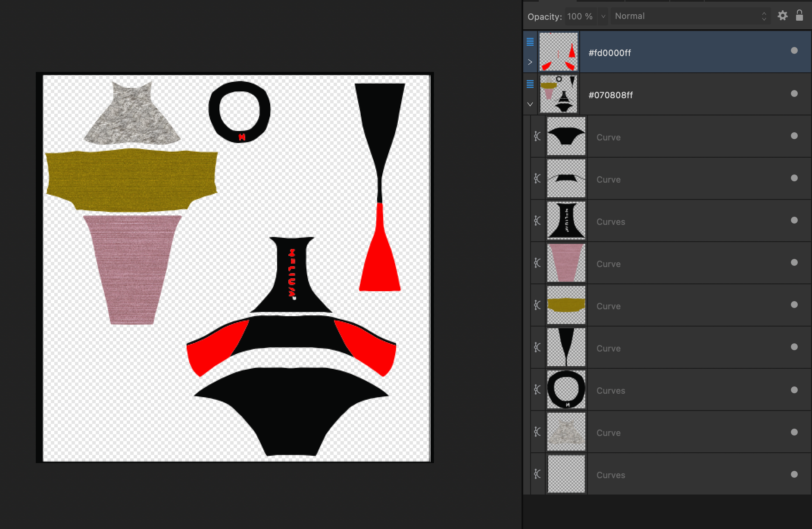Click the Curve label next to black funnel thumbnail
Viewport: 812px width, 529px height.
click(609, 349)
